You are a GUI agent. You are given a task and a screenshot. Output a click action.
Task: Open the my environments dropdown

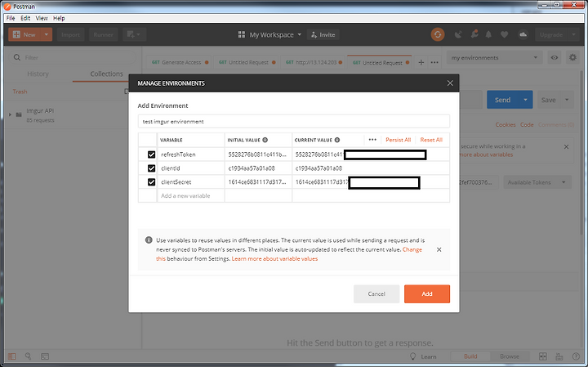[494, 58]
